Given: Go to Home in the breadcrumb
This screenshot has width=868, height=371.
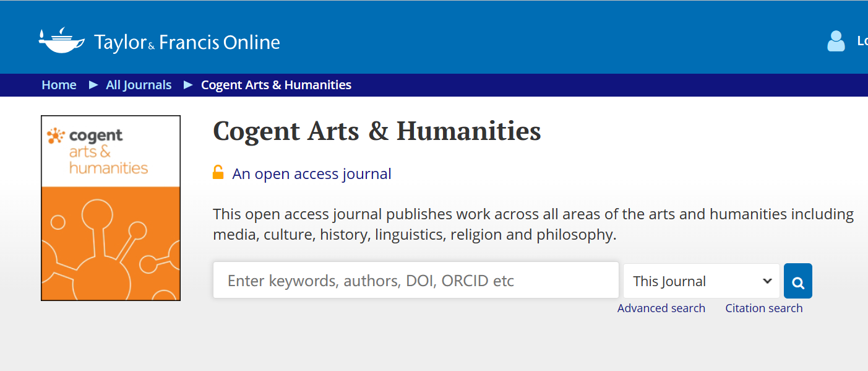Looking at the screenshot, I should tap(59, 85).
